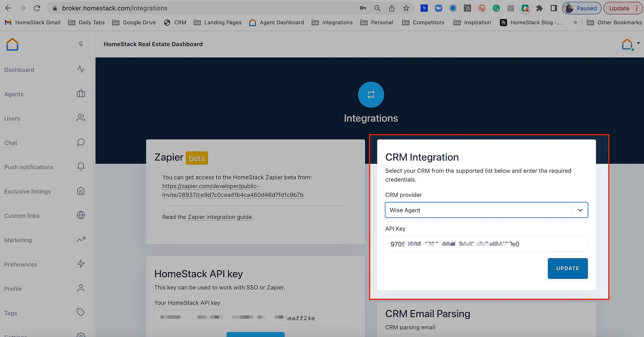Open Users in the sidebar

coord(12,119)
